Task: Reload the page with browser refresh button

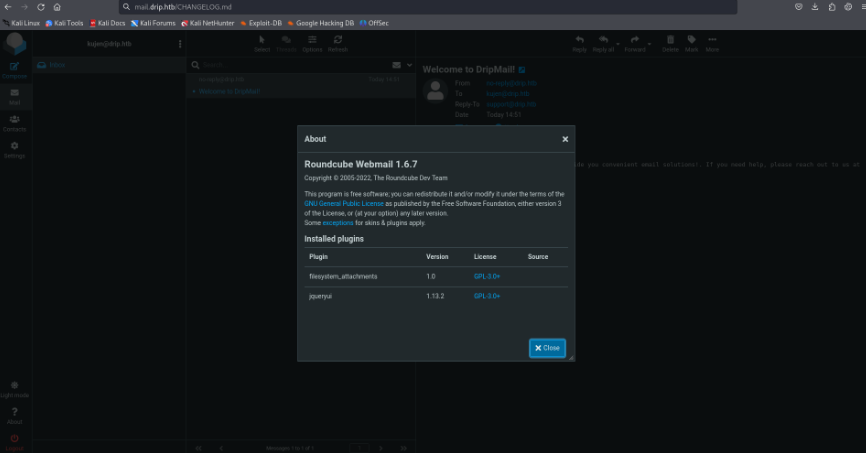Action: 41,7
